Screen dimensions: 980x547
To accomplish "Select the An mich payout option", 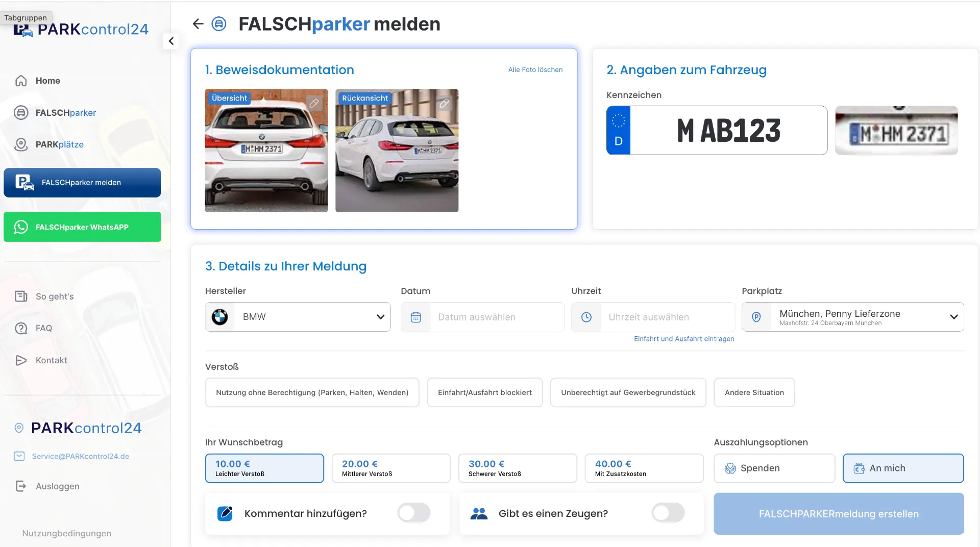I will 903,468.
